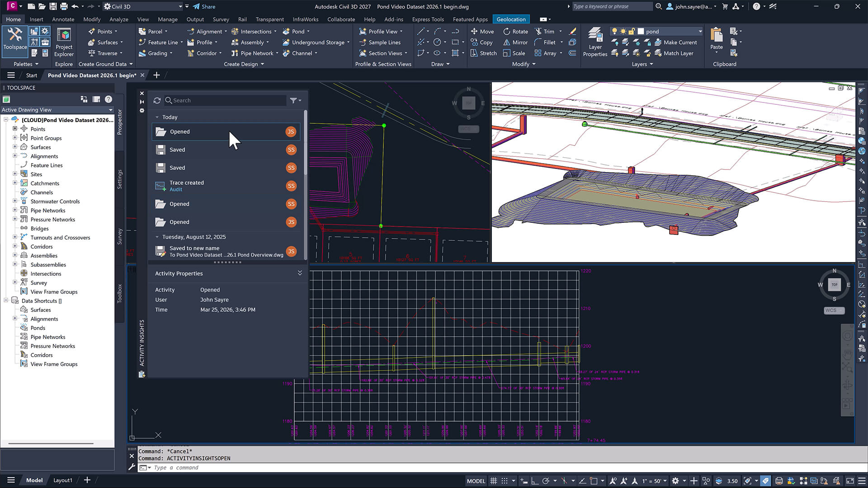Expand the Surfaces tree node
This screenshot has width=868, height=488.
tap(15, 147)
